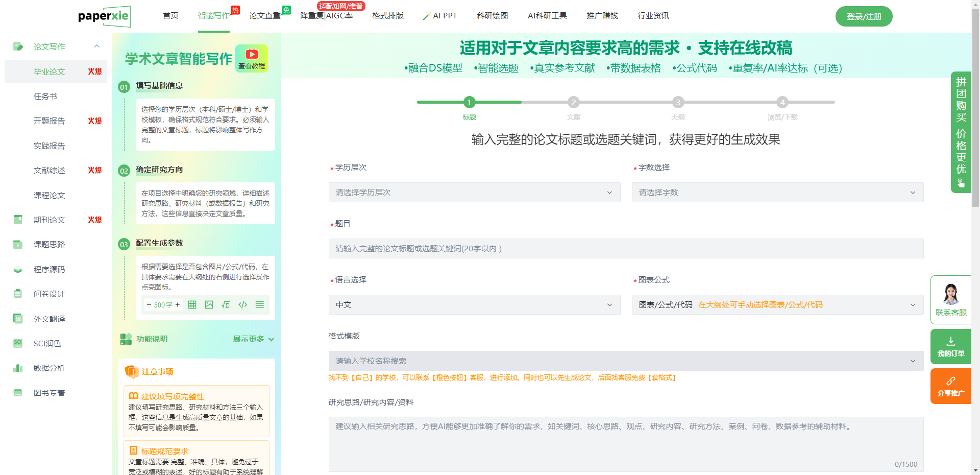Viewport: 980px width, 475px height.
Task: Expand 展示更多 under 功能说明
Action: (x=253, y=339)
